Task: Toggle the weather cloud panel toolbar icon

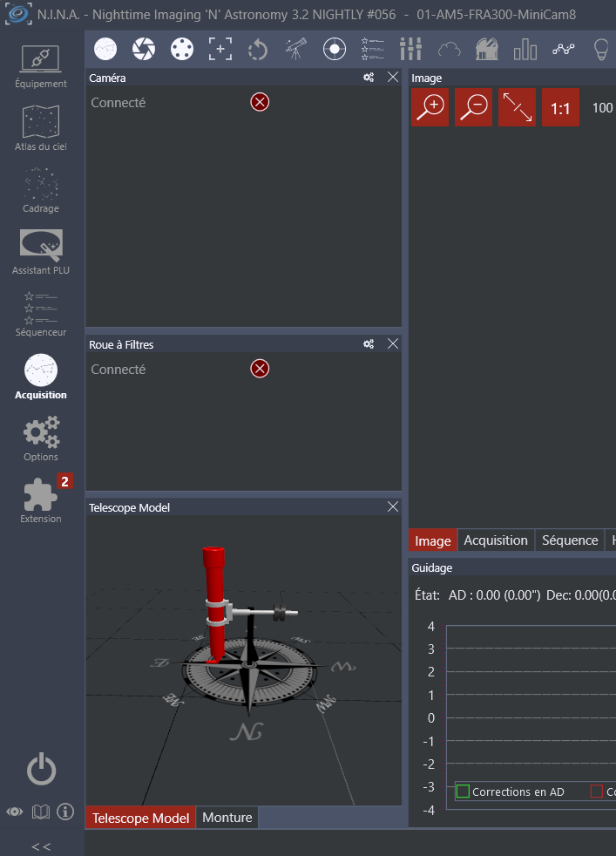Action: 449,51
